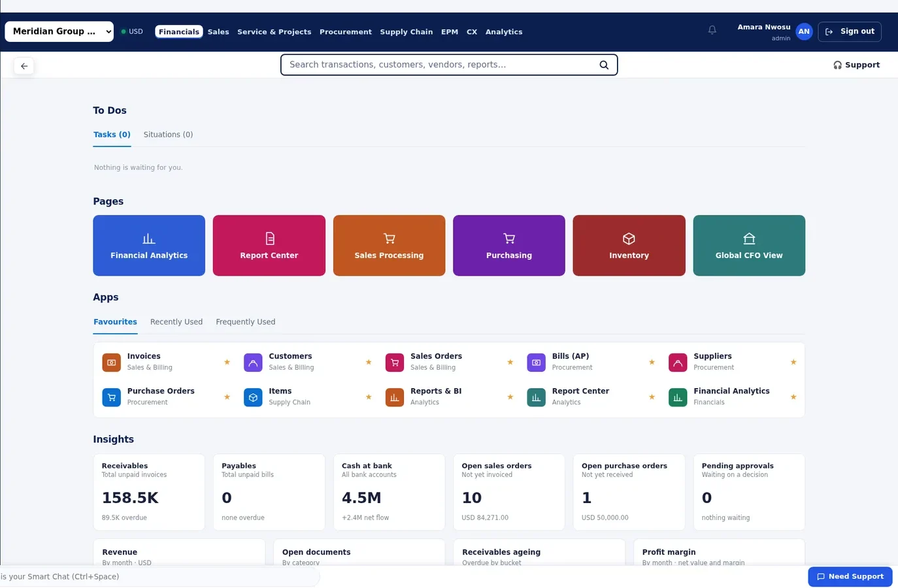
Task: Open the Invoices app icon
Action: [112, 362]
